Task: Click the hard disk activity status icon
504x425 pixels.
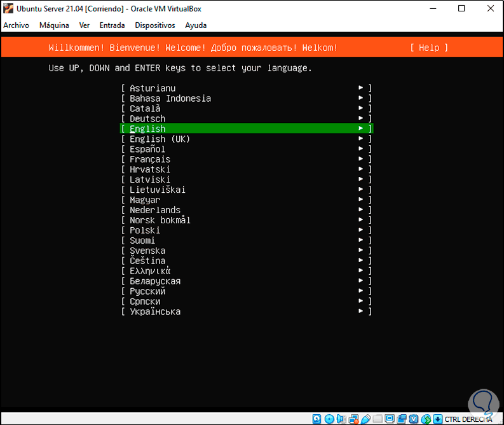Action: coord(317,419)
